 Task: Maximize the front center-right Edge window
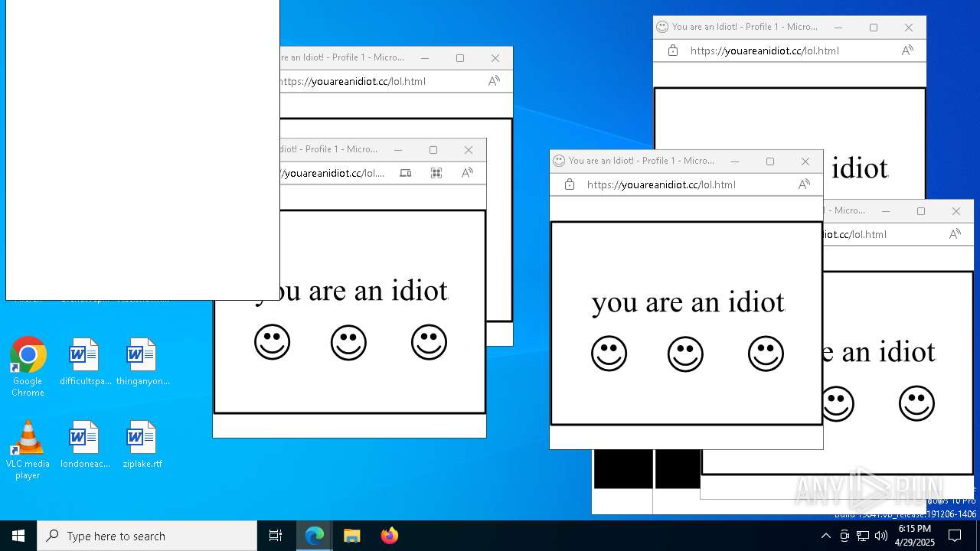tap(770, 161)
